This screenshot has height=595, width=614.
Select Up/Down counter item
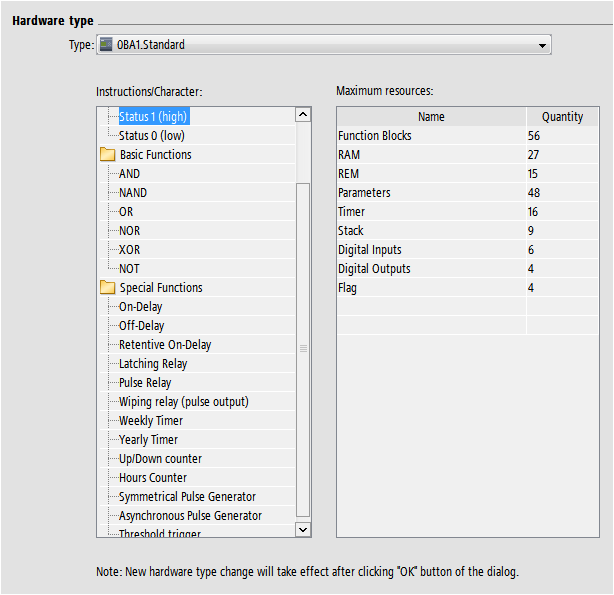[160, 459]
